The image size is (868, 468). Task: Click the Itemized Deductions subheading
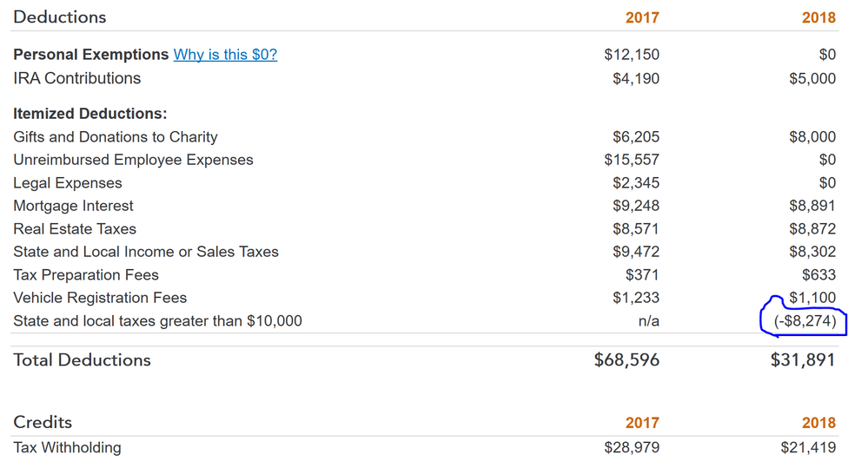[89, 114]
